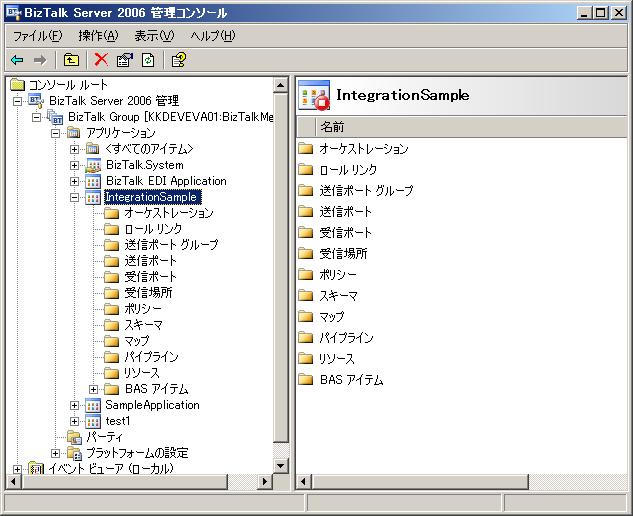The image size is (633, 516).
Task: Click the tree pane horizontal scrollbar thumb
Action: (x=124, y=481)
